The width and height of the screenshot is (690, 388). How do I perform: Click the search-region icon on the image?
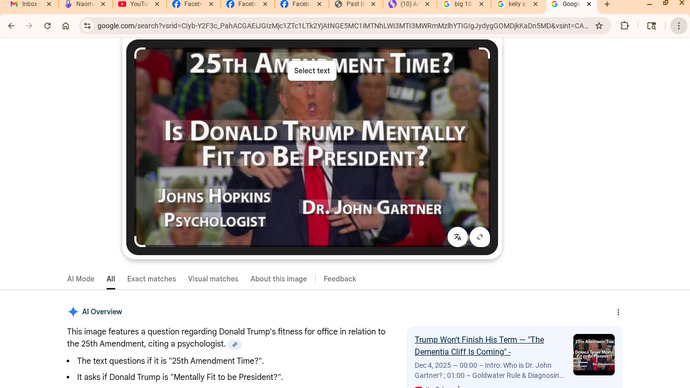[480, 237]
